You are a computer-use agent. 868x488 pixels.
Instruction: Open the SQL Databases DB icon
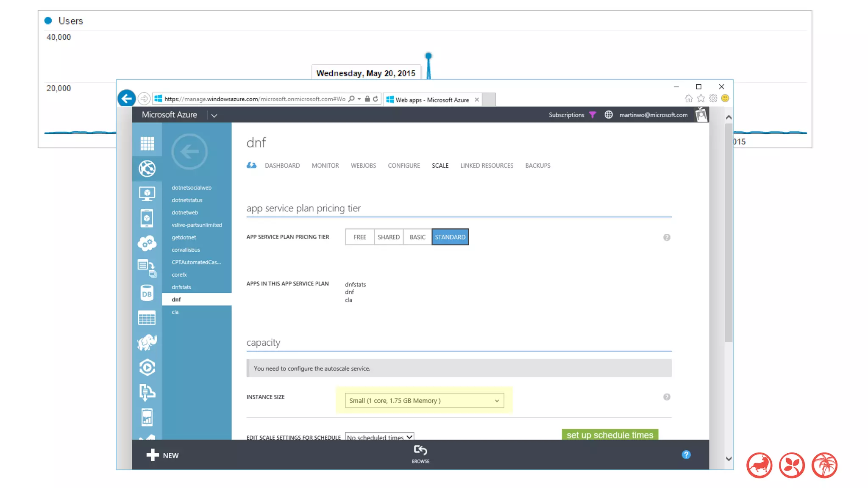147,293
